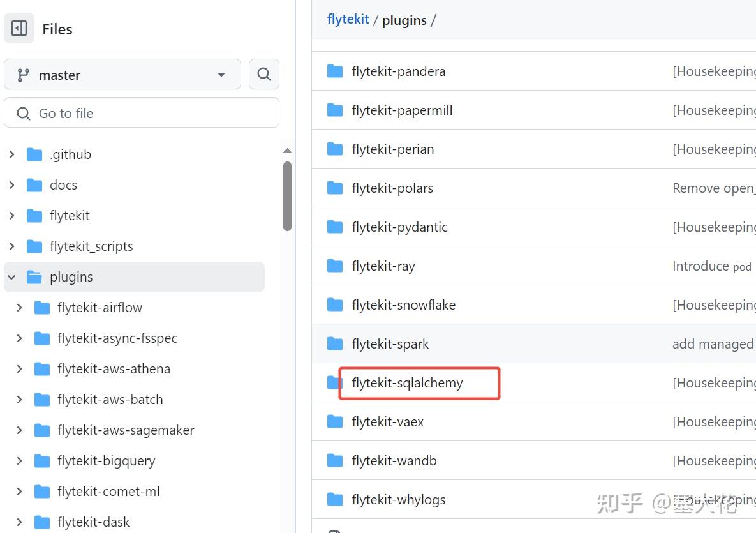
Task: Expand the flytekit-bigquery tree entry
Action: click(x=18, y=460)
